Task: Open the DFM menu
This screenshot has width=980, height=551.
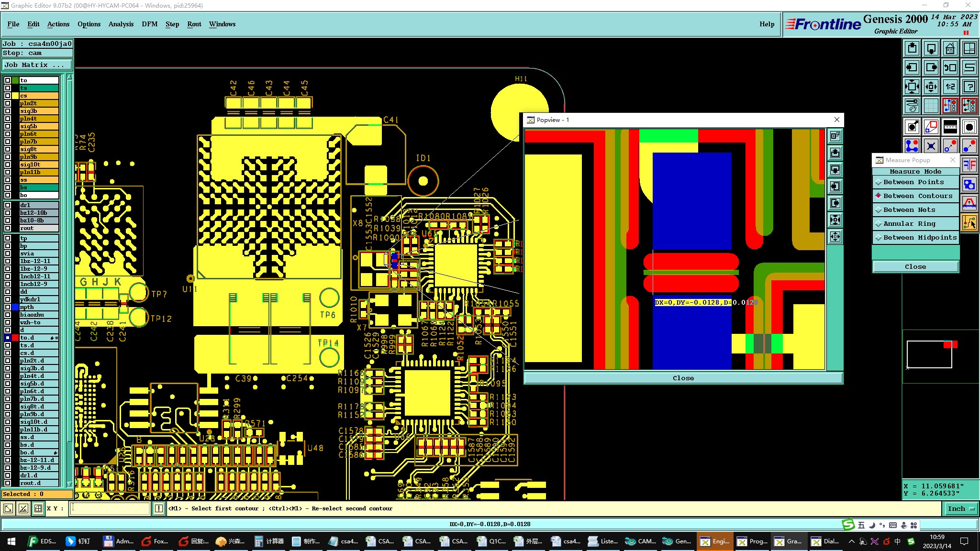Action: tap(149, 24)
